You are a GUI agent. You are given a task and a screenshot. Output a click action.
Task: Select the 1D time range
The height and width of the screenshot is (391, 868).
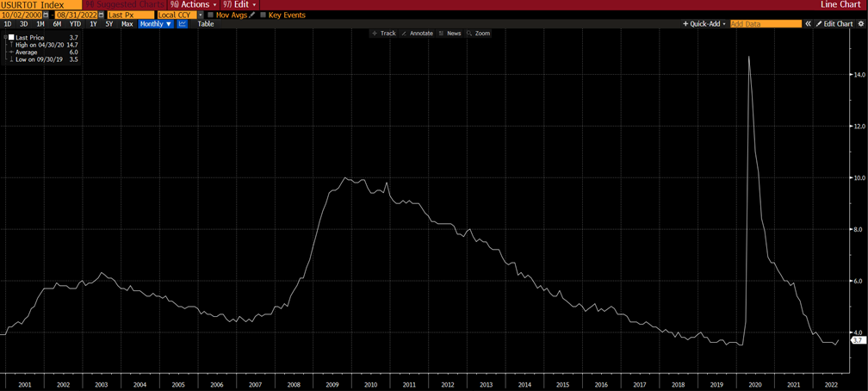8,24
